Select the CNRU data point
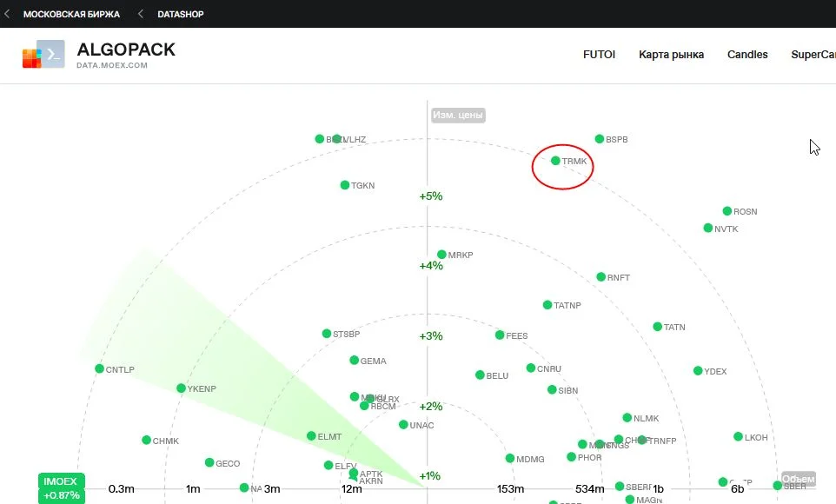The height and width of the screenshot is (504, 836). (530, 368)
